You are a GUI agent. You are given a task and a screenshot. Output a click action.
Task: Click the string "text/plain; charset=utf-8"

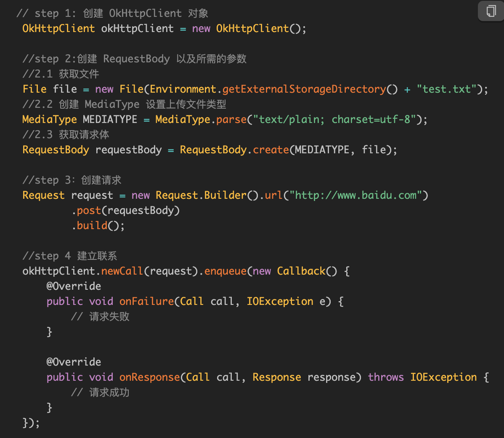point(334,119)
